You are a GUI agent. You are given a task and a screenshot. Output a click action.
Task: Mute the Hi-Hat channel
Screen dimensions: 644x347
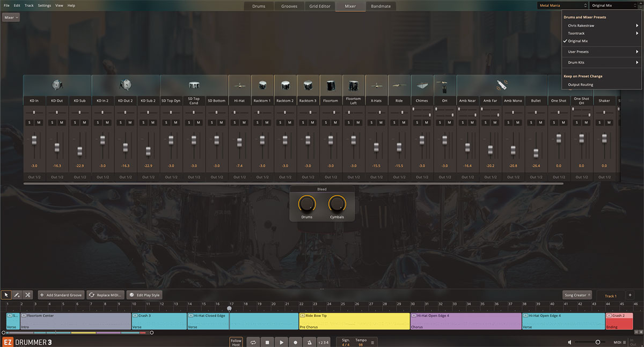(244, 122)
